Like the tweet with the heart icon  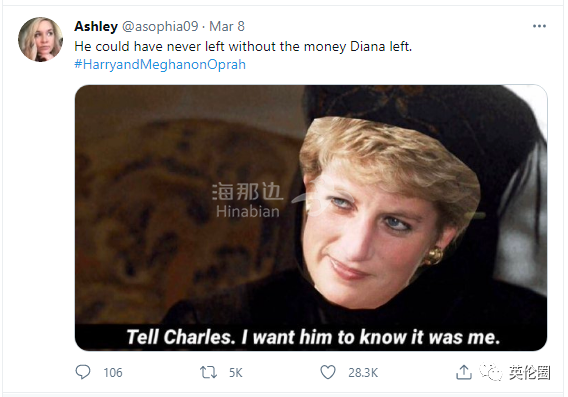tap(328, 372)
